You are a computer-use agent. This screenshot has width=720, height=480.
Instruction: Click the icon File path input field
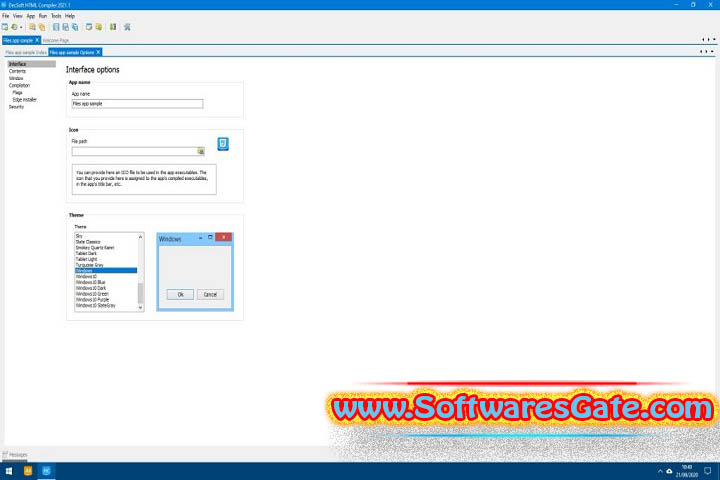(x=135, y=151)
